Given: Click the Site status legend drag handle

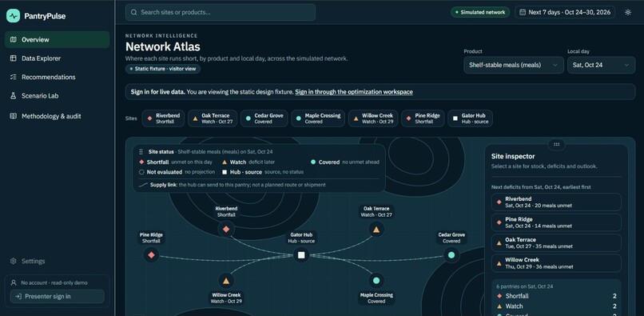Looking at the screenshot, I should 141,152.
